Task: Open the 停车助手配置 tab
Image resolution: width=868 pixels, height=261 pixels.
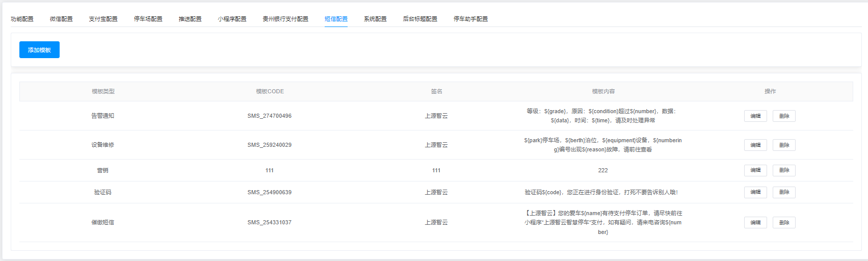Action: point(470,19)
